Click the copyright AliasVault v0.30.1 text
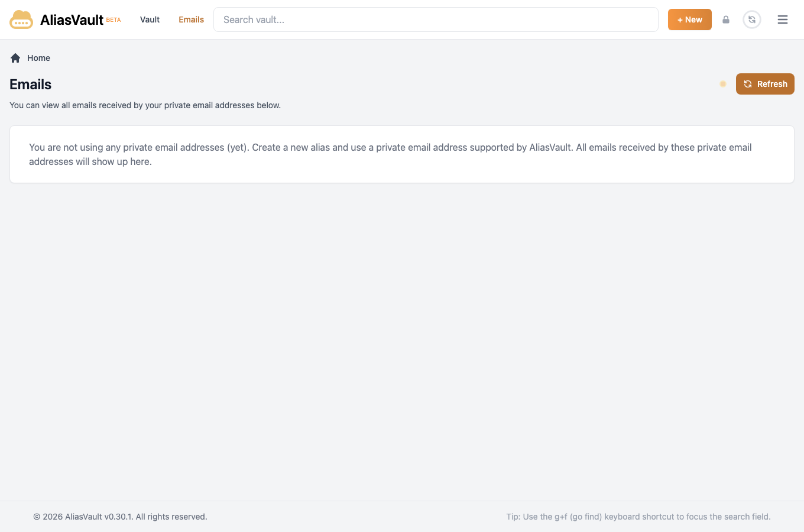This screenshot has height=532, width=804. point(120,517)
